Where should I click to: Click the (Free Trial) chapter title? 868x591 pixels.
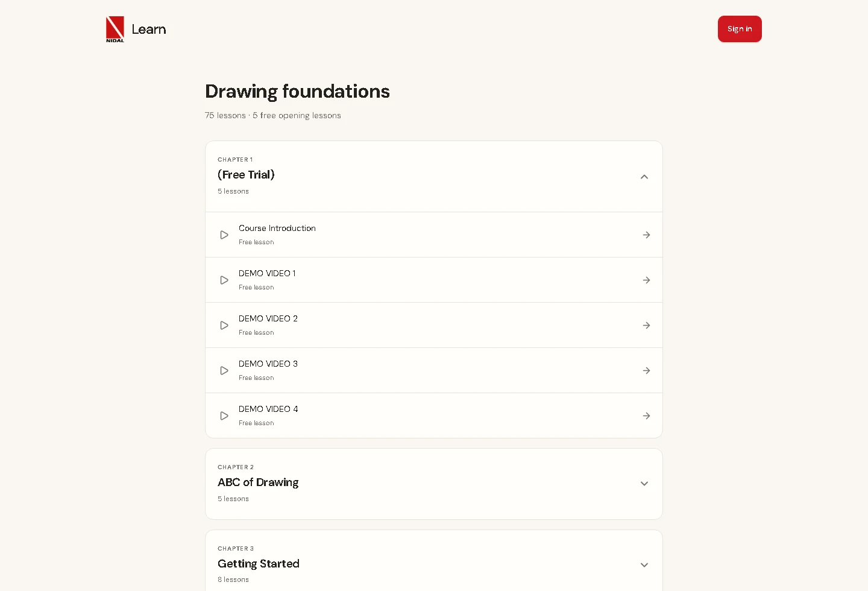(x=246, y=175)
